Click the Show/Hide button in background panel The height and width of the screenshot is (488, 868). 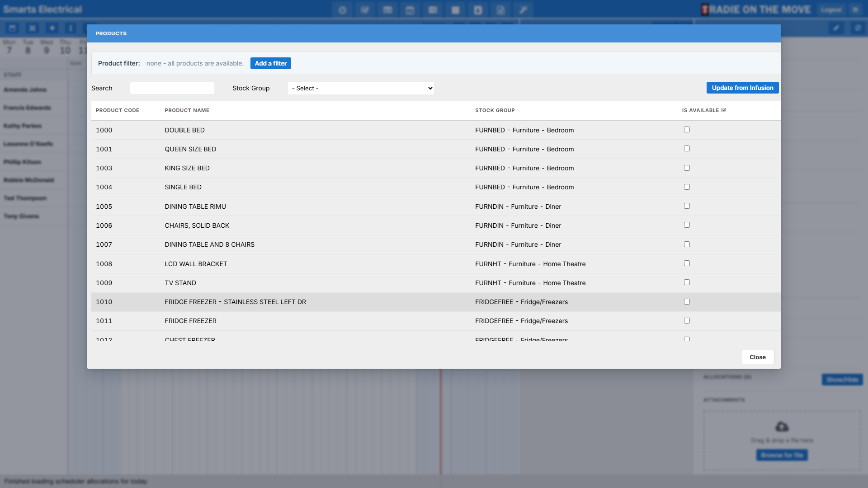pos(842,380)
